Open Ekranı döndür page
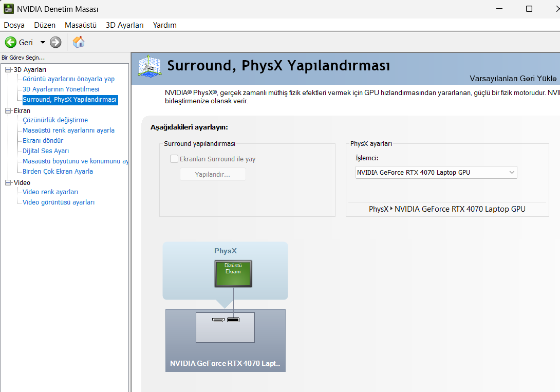This screenshot has height=392, width=560. tap(43, 141)
